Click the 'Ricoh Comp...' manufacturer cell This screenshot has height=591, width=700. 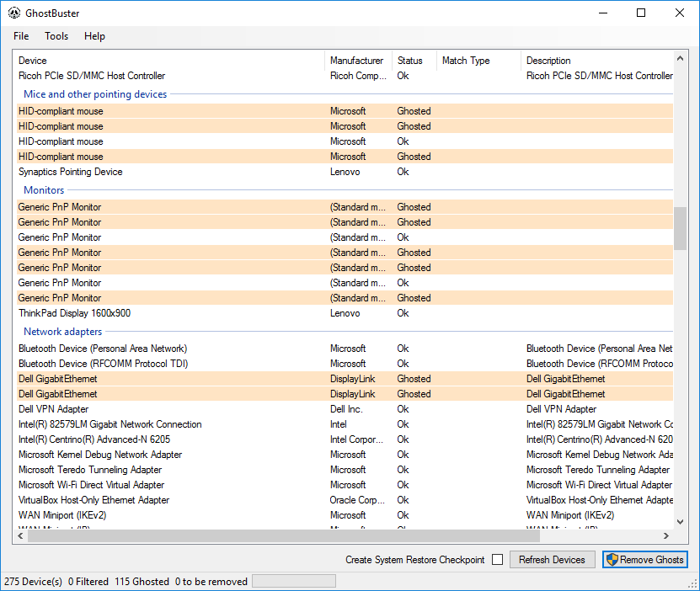click(359, 76)
